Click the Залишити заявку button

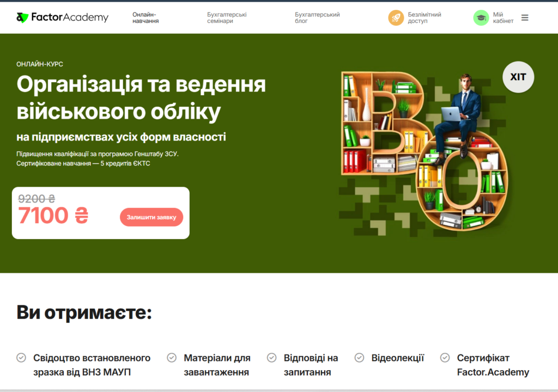point(151,217)
